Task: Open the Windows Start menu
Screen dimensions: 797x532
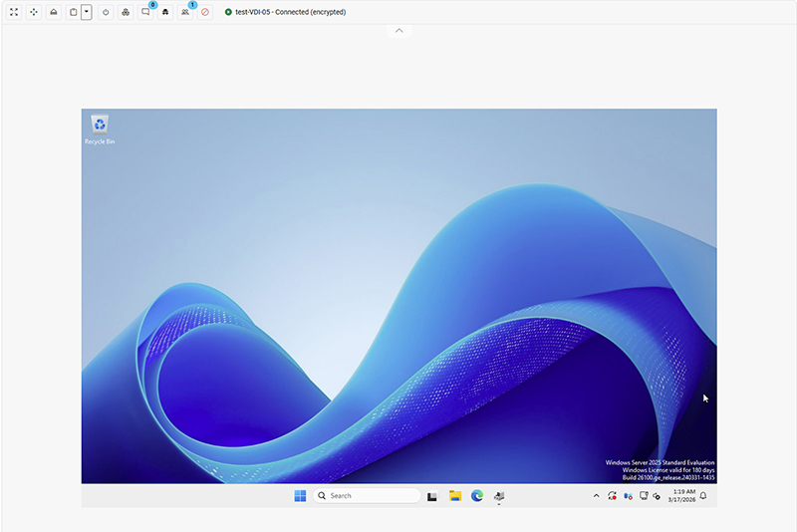Action: coord(300,496)
